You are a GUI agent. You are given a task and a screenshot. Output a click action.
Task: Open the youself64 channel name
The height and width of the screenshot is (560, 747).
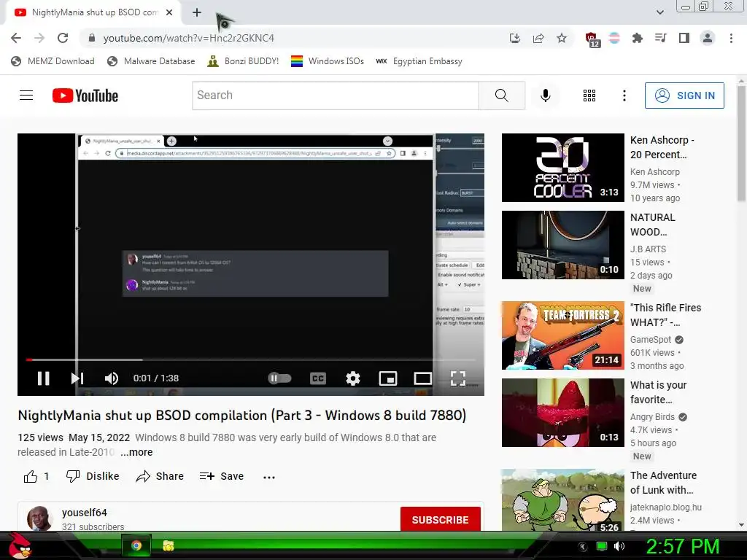pos(85,513)
